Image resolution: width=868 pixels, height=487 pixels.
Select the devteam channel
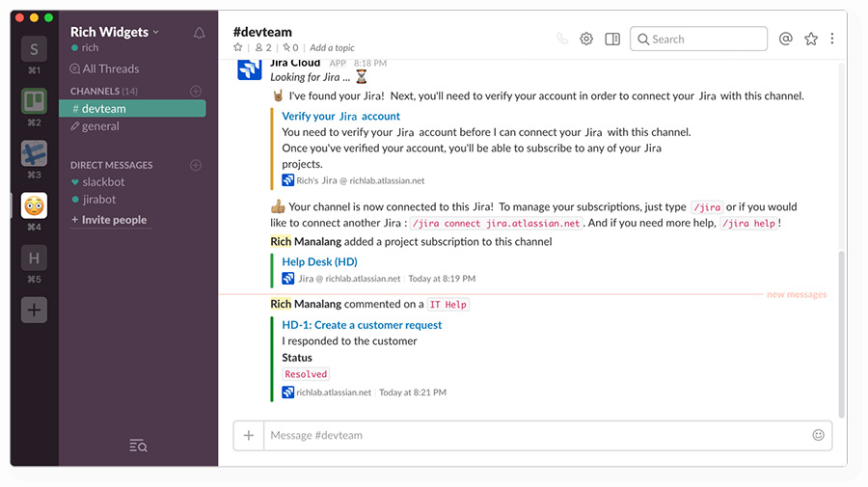(x=132, y=108)
